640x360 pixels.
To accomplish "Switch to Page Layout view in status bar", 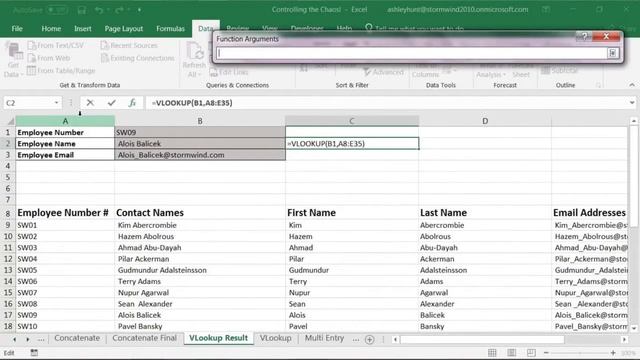I will 511,353.
